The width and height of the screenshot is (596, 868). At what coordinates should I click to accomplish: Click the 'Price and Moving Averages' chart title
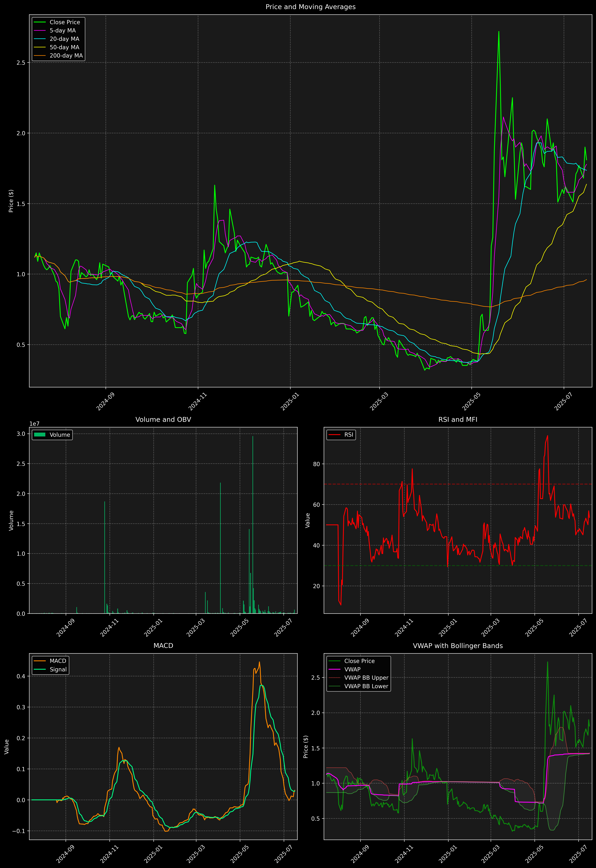(x=310, y=7)
